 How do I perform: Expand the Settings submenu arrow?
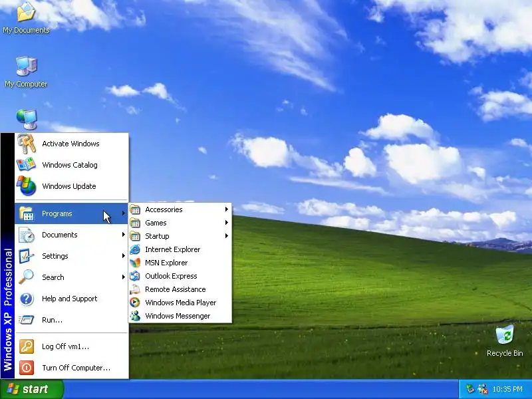[123, 256]
